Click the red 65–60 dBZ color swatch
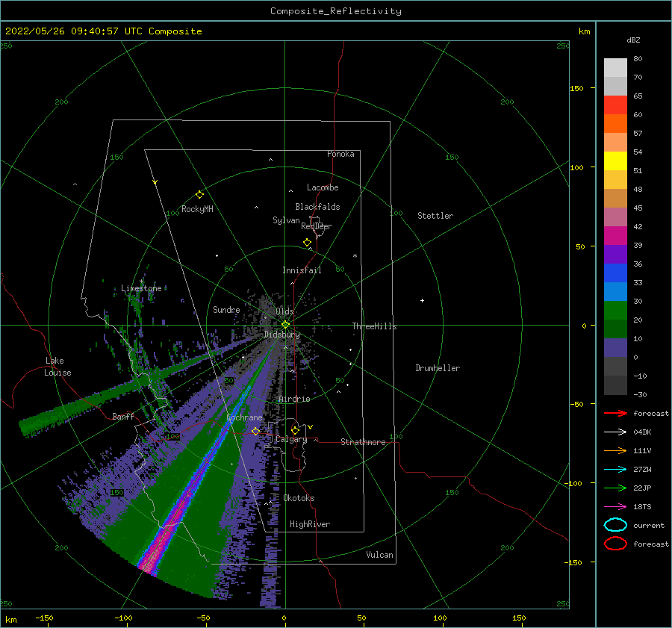 (615, 105)
